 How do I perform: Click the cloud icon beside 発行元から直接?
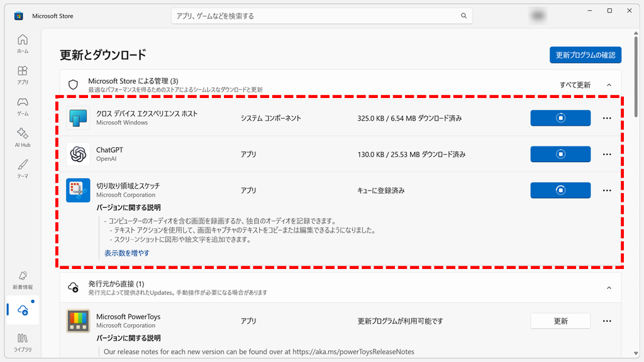[x=73, y=287]
